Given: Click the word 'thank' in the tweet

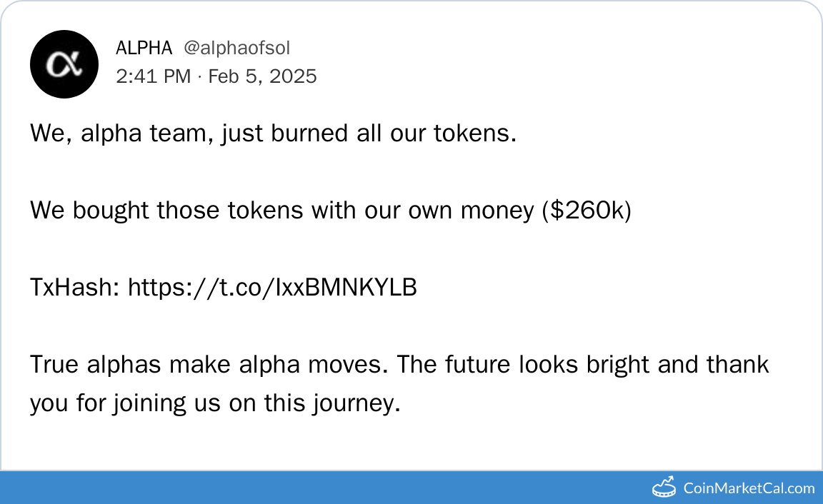Looking at the screenshot, I should [x=738, y=365].
